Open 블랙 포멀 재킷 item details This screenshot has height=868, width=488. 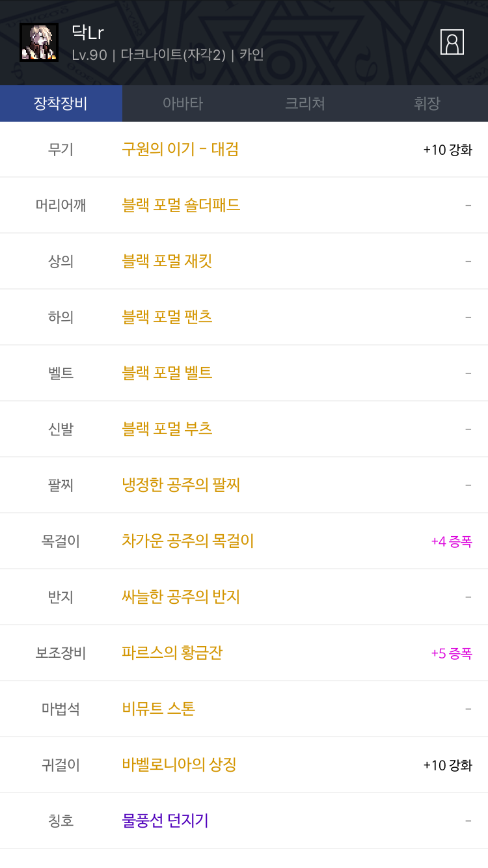tap(167, 261)
